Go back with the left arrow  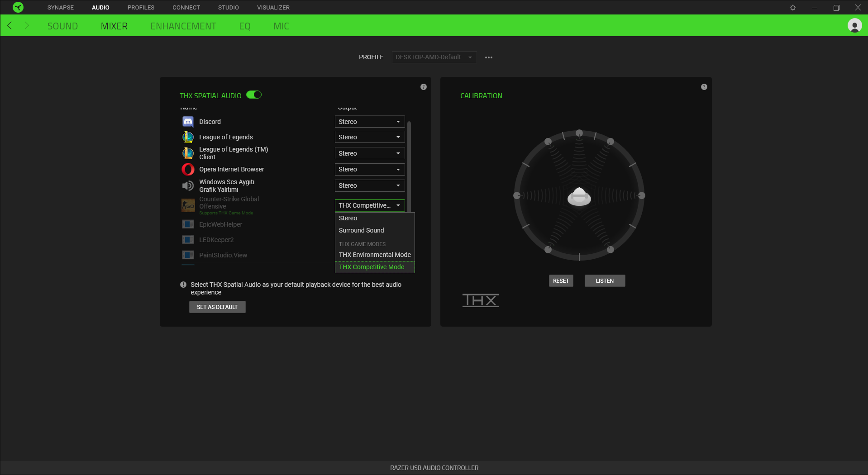point(10,26)
